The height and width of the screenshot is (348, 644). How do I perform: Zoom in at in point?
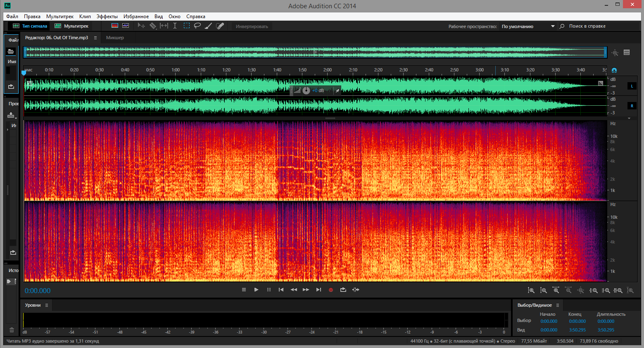[x=593, y=291]
